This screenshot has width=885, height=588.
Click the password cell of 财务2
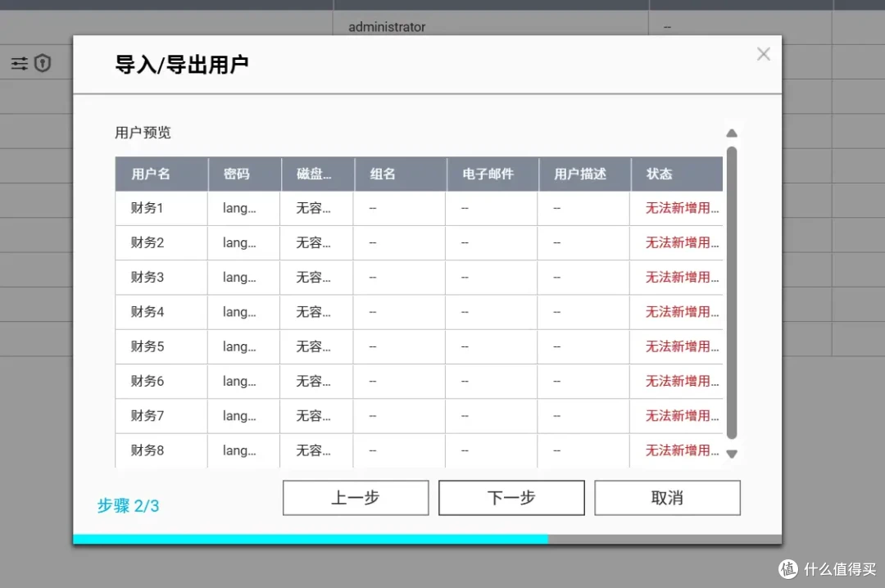(x=243, y=242)
